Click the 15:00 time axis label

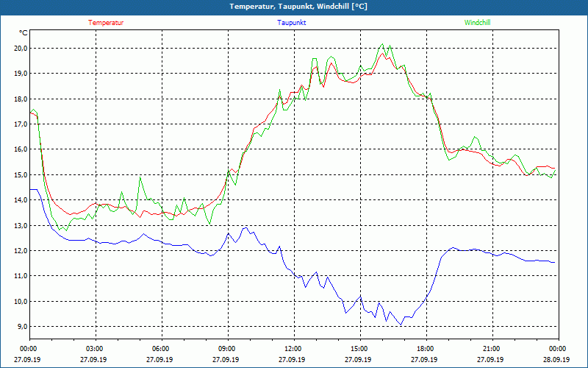coord(360,349)
